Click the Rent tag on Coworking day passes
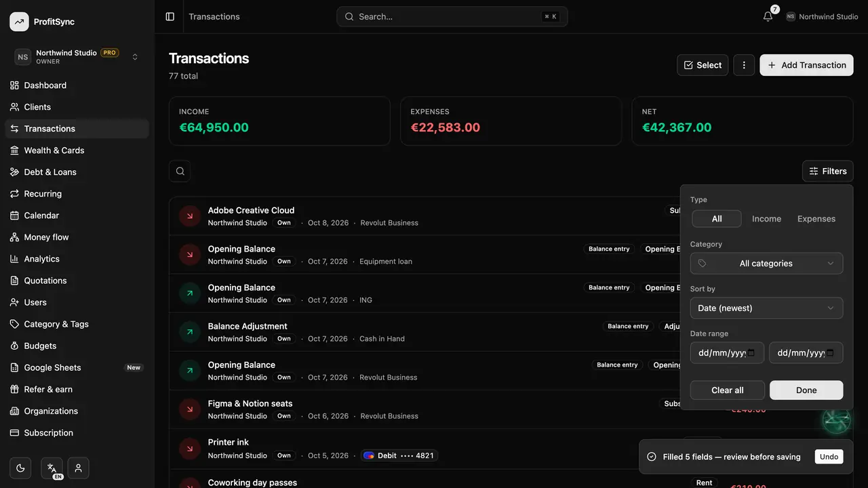868x488 pixels. (704, 483)
